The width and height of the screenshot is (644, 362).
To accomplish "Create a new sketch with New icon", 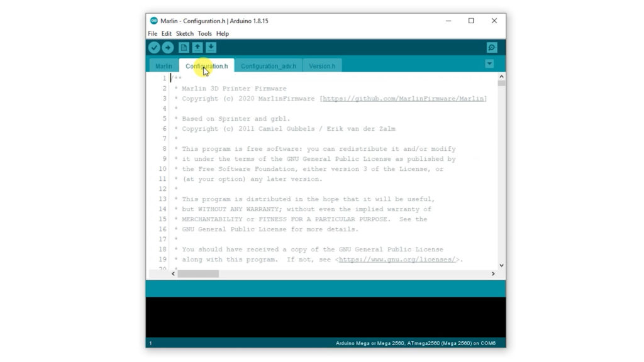I will 184,48.
